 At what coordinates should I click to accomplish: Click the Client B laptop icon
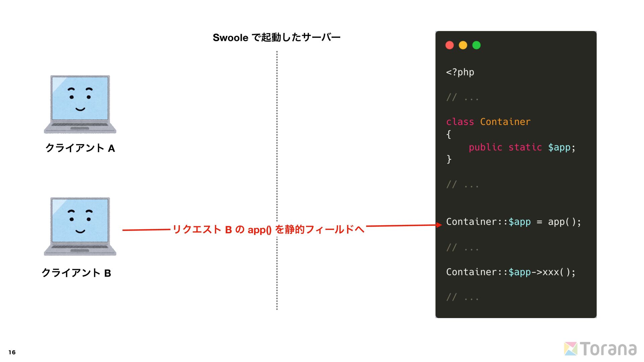(80, 226)
